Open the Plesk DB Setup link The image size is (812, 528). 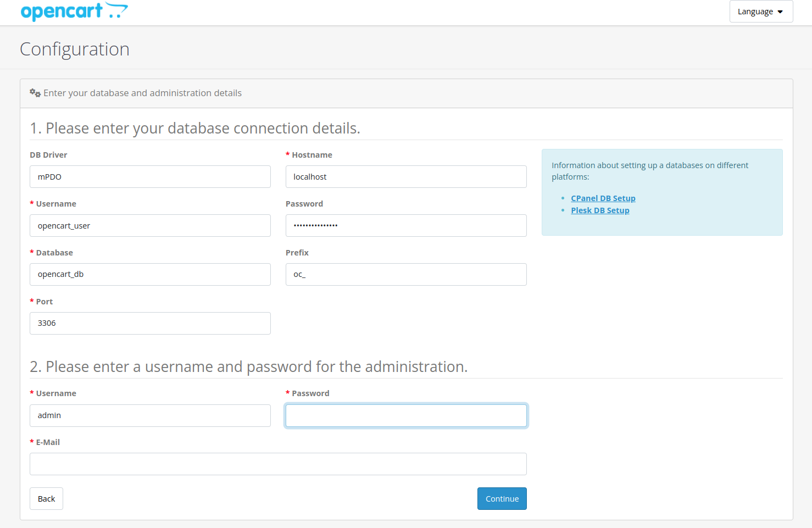click(x=600, y=210)
